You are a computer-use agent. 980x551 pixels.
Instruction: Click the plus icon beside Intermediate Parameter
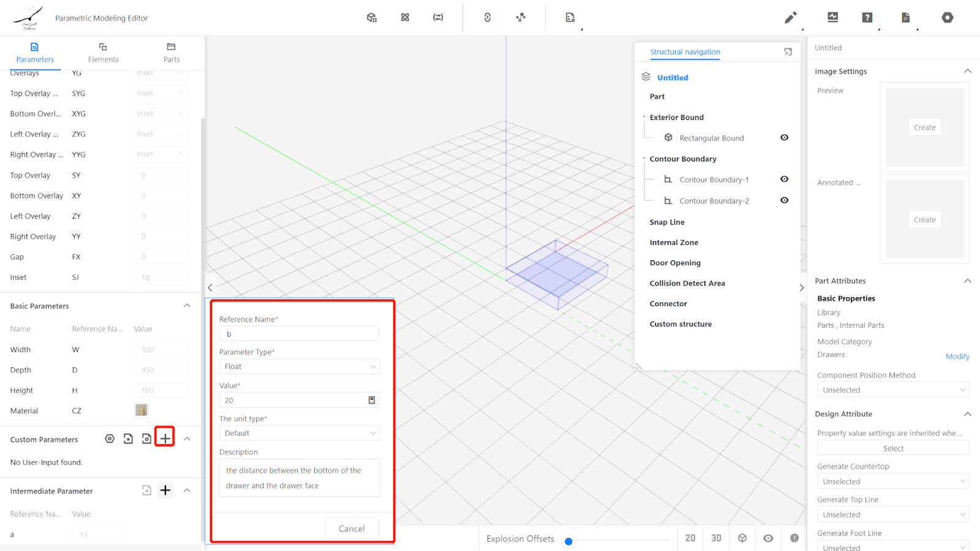coord(165,490)
